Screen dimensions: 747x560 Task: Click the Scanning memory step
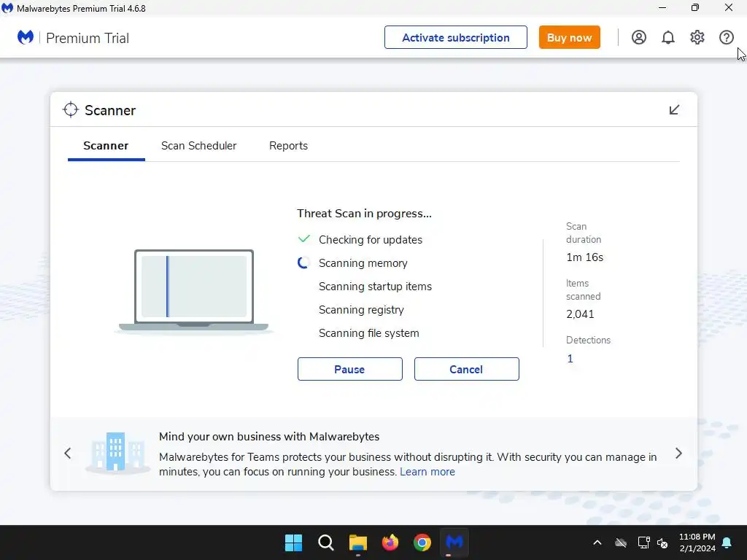pos(363,262)
